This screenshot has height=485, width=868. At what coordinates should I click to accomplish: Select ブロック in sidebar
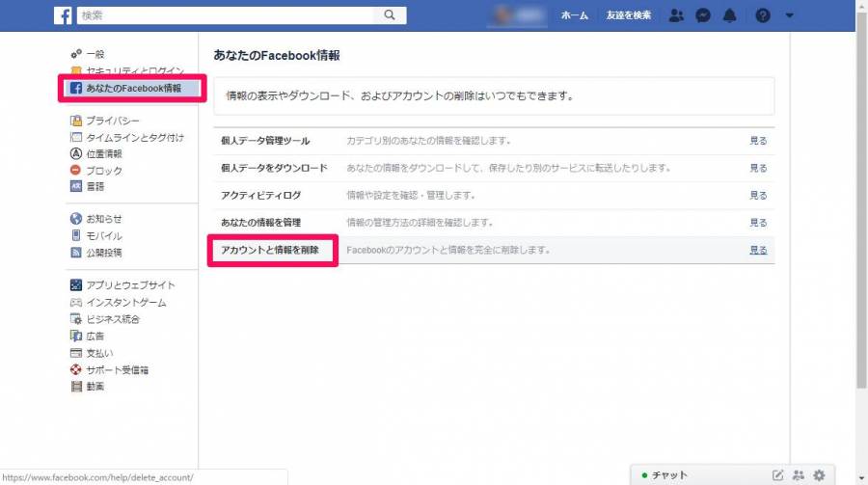104,171
